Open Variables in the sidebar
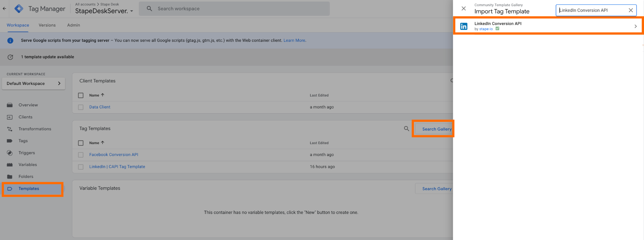 coord(28,165)
